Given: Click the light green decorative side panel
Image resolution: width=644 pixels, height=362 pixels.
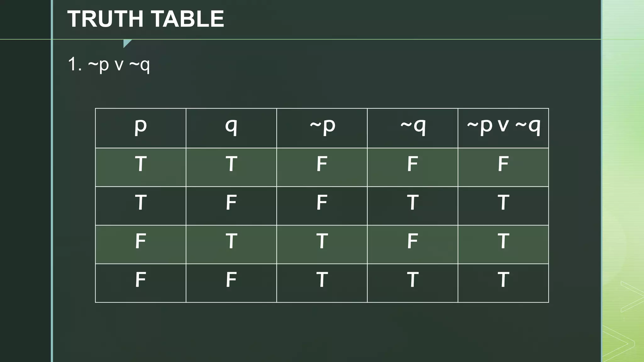Looking at the screenshot, I should [x=623, y=181].
